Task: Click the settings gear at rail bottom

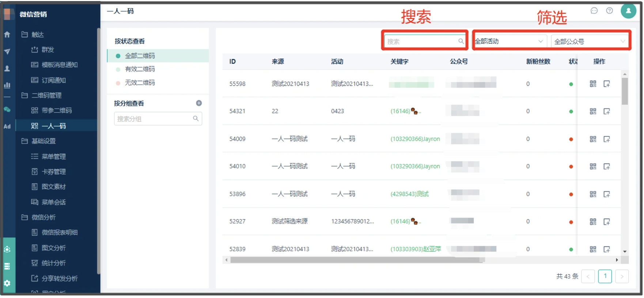Action: pos(7,283)
